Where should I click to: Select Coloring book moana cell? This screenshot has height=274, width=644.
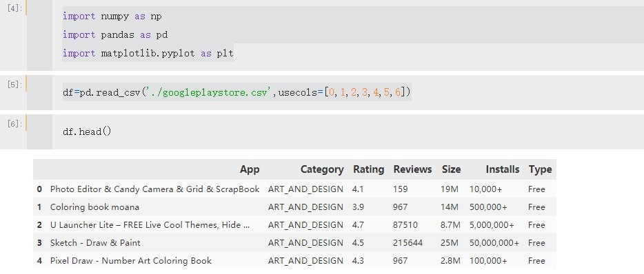point(94,207)
